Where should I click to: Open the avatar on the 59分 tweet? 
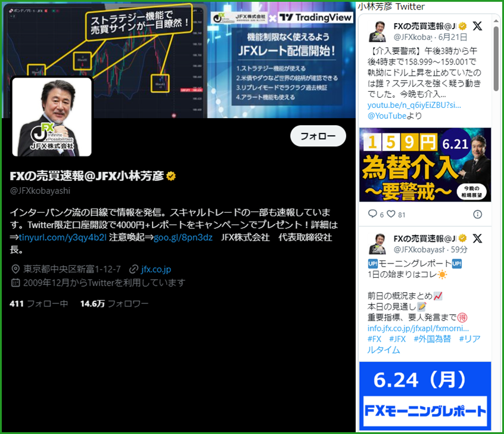(378, 244)
